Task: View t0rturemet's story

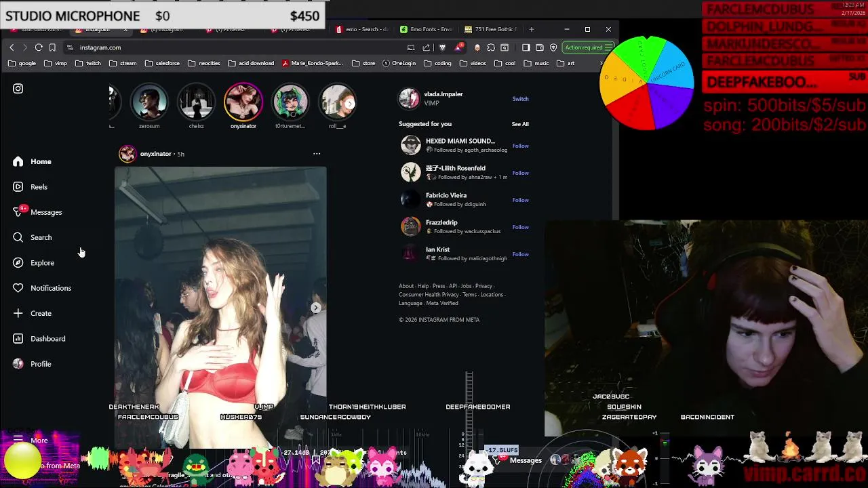Action: coord(290,102)
